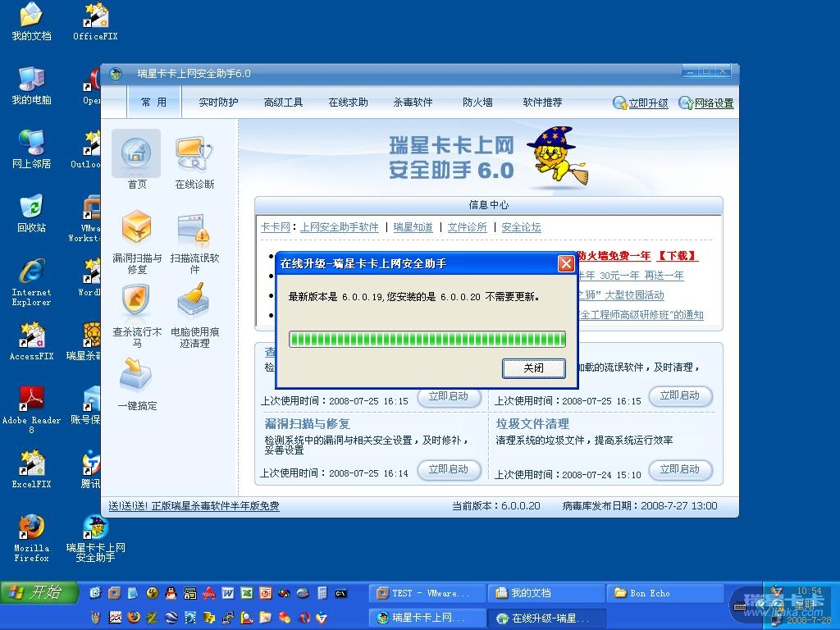Click 立即启动 for 垃圾文件清理
Image resolution: width=840 pixels, height=630 pixels.
pos(680,469)
